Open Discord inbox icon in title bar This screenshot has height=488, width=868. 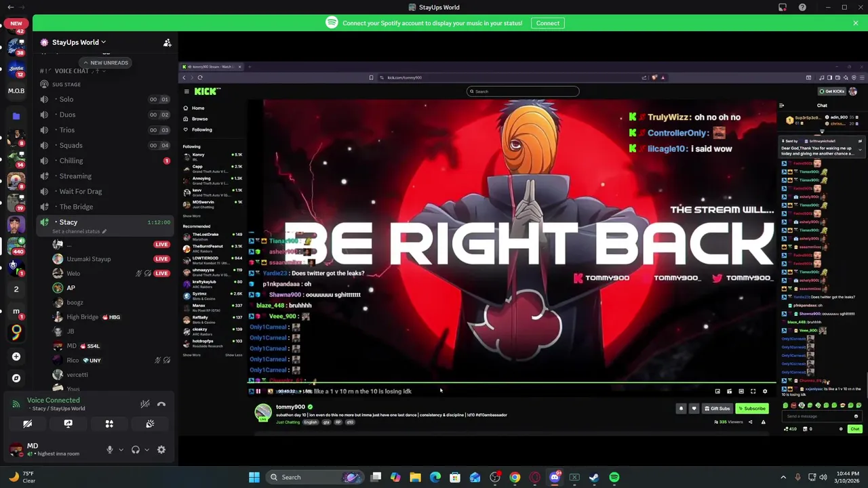pos(783,7)
